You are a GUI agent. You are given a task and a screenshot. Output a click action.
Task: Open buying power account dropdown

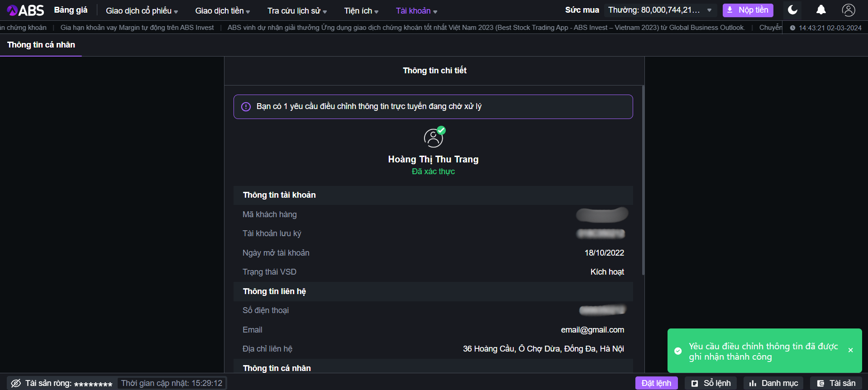[709, 10]
